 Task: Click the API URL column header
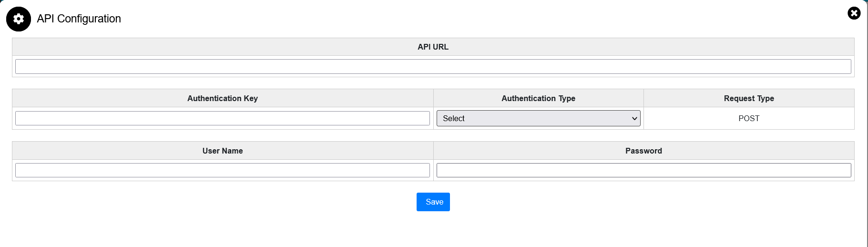pyautogui.click(x=433, y=47)
